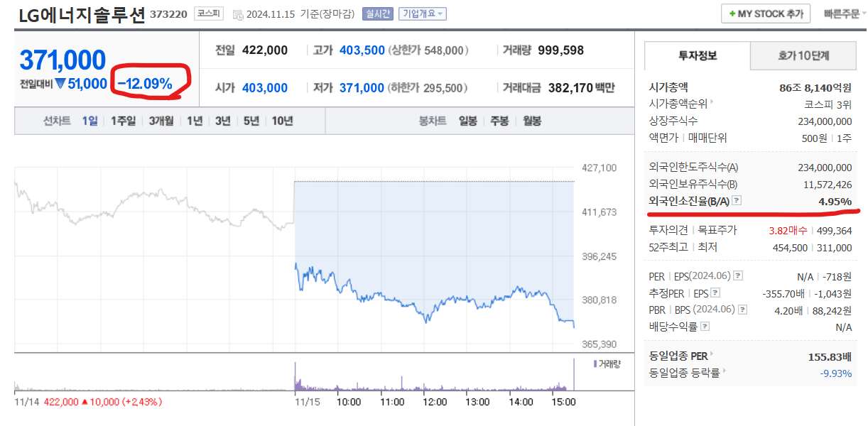Show the 일봉 daily candlestick chart

(x=467, y=121)
